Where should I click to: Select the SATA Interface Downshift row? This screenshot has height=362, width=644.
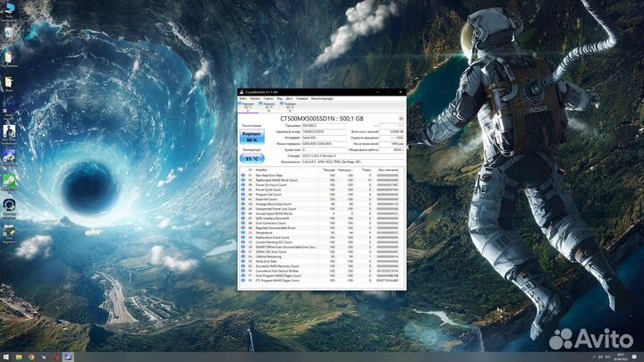click(322, 218)
